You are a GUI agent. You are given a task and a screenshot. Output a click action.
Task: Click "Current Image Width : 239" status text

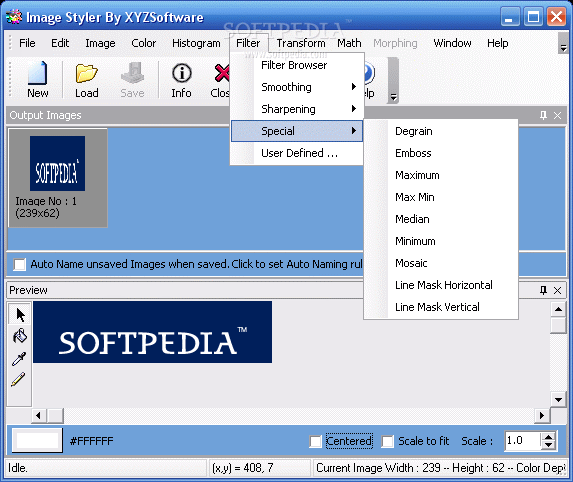tap(378, 468)
